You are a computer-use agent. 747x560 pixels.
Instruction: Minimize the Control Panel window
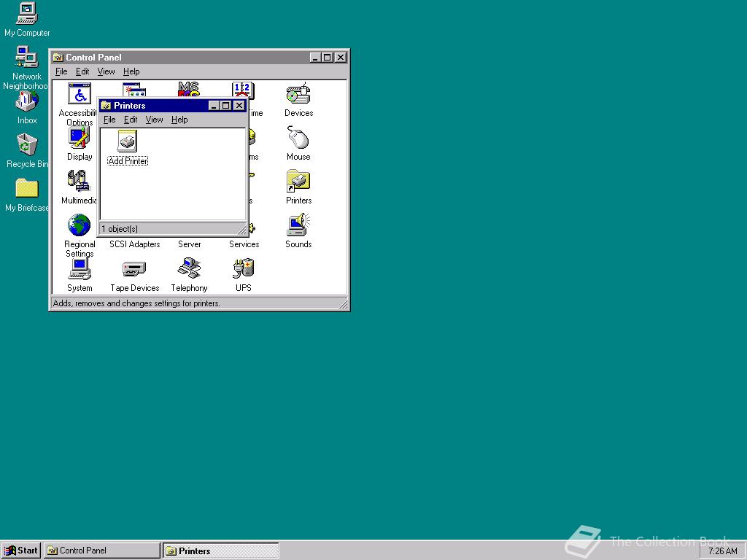315,58
